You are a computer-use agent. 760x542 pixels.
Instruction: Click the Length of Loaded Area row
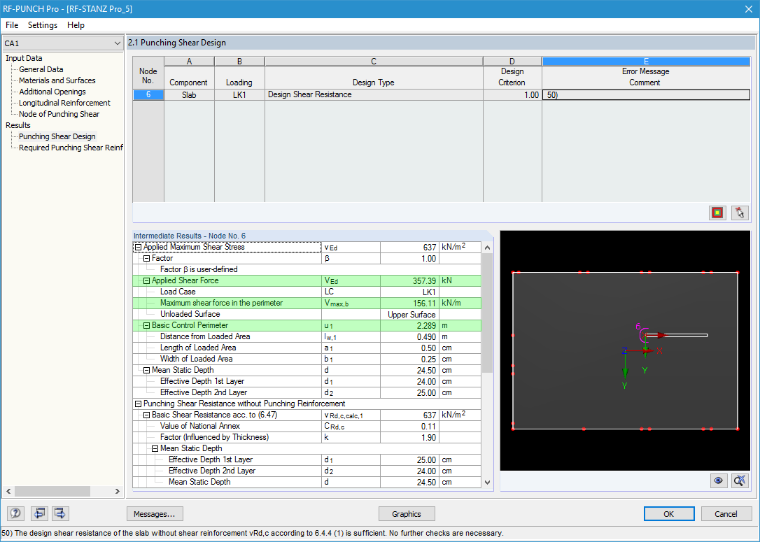(x=307, y=348)
